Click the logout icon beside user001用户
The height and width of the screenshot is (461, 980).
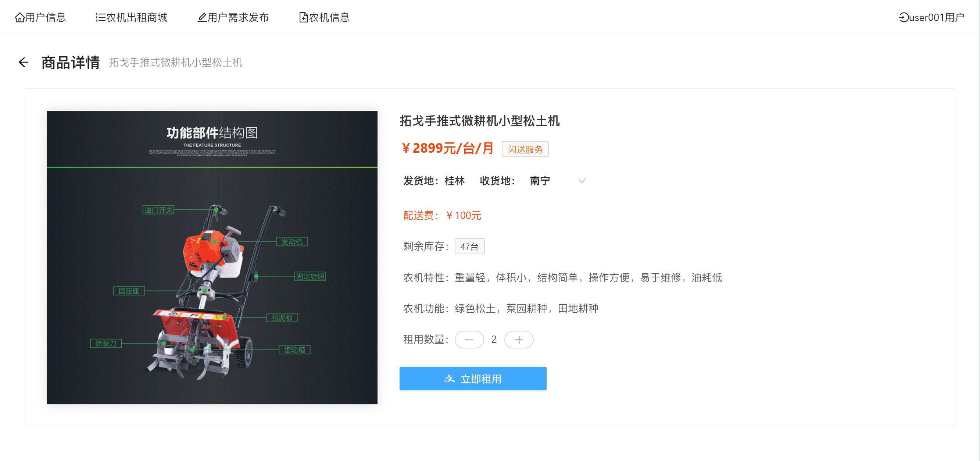[x=903, y=18]
